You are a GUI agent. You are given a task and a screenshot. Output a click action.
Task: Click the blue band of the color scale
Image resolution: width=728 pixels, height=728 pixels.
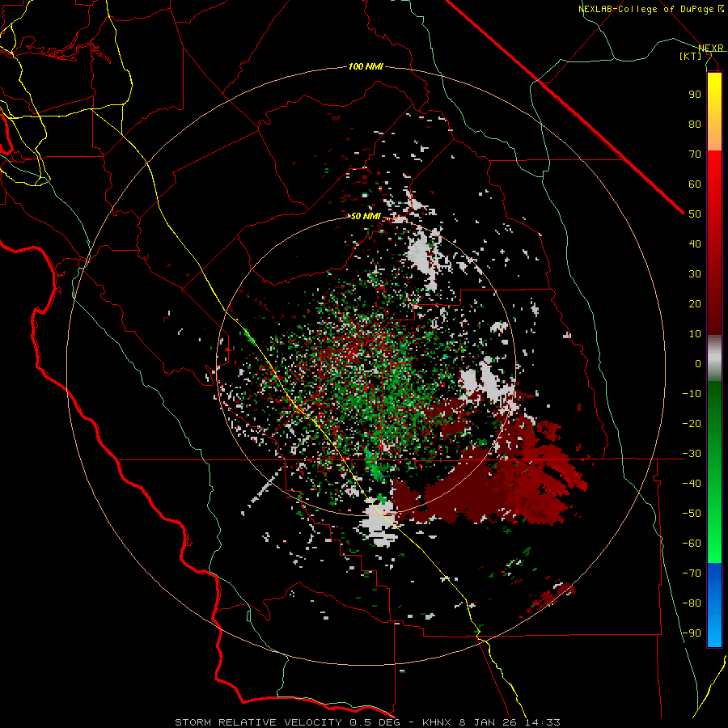tap(714, 605)
